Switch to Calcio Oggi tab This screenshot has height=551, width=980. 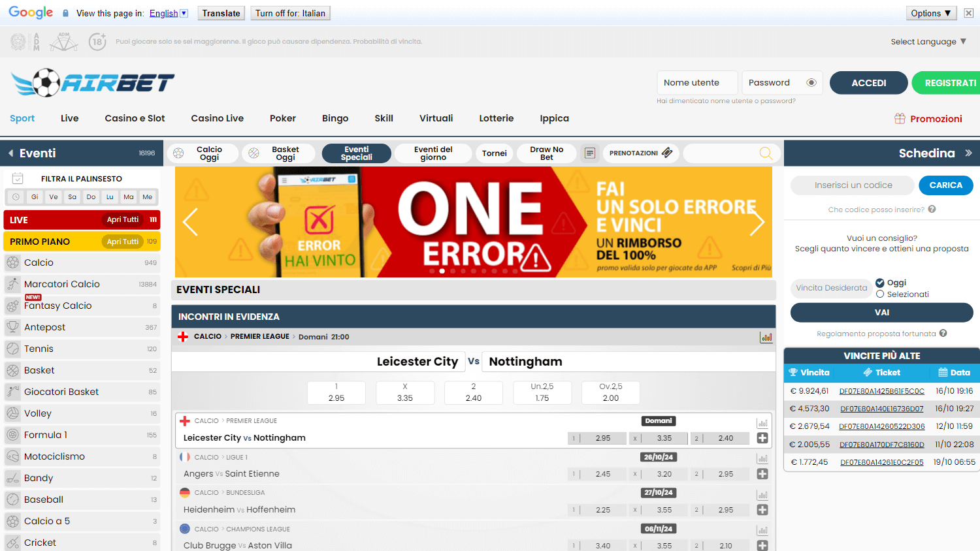[204, 153]
